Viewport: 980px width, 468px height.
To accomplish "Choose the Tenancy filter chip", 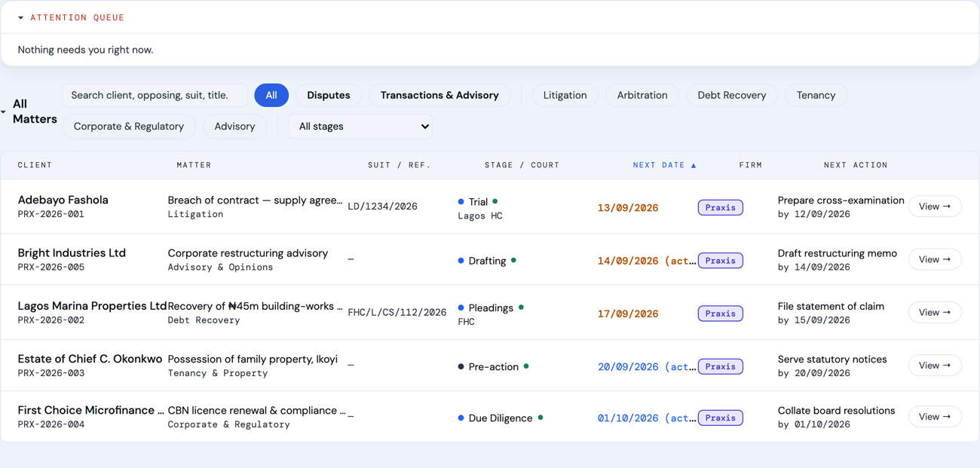I will pos(816,95).
